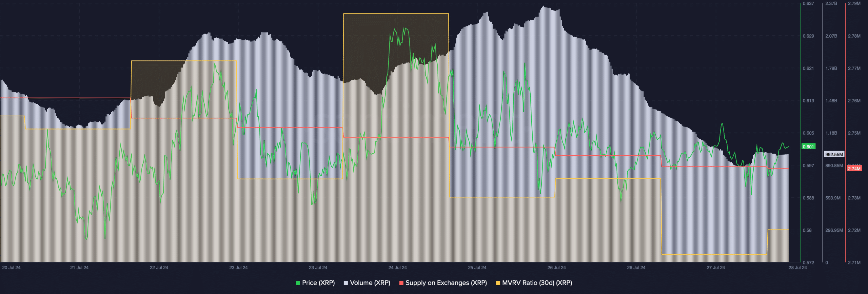The width and height of the screenshot is (868, 294).
Task: Click the 296.95M volume axis label
Action: tap(834, 230)
